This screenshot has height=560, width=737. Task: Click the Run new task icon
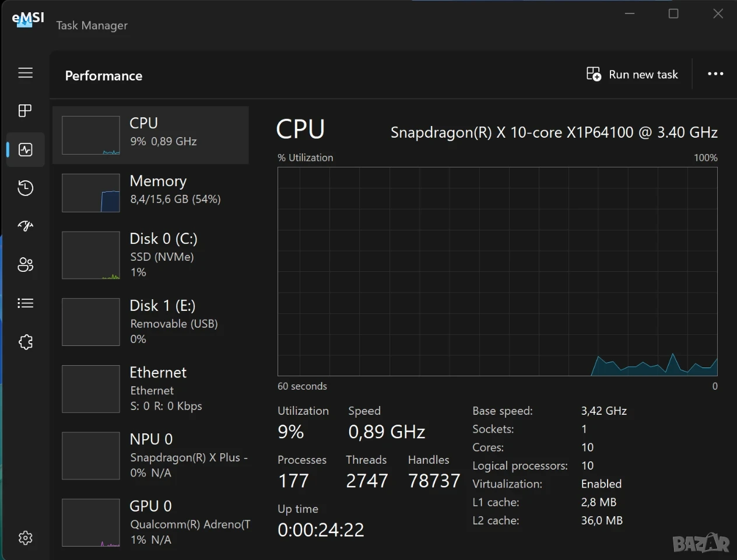(x=594, y=74)
